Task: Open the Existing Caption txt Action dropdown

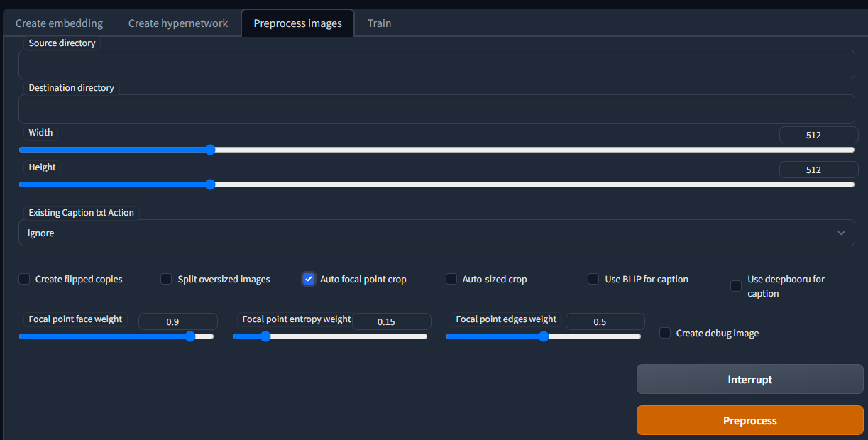Action: point(436,233)
